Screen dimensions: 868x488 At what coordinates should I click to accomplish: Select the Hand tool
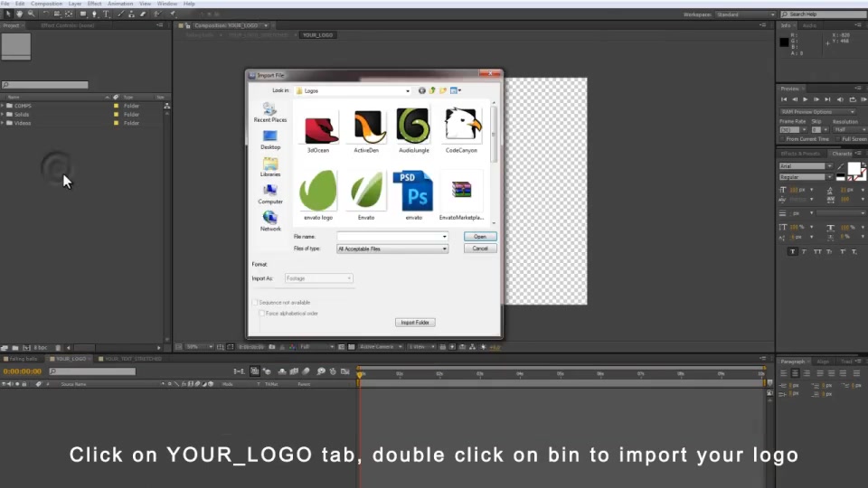(19, 14)
